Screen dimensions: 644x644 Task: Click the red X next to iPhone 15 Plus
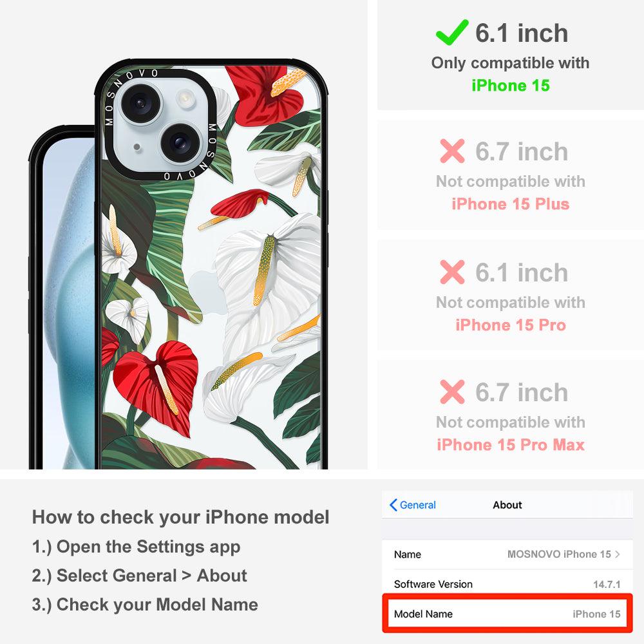452,151
